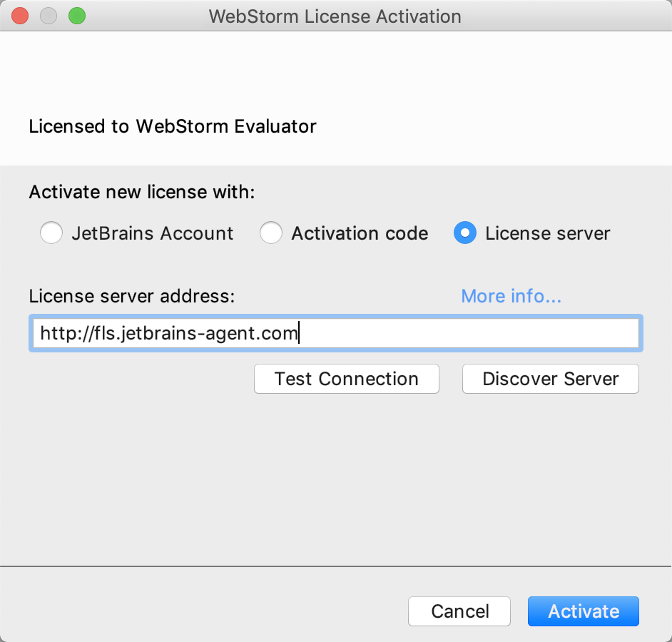The image size is (672, 642).
Task: Select the License server radio button
Action: [x=465, y=233]
